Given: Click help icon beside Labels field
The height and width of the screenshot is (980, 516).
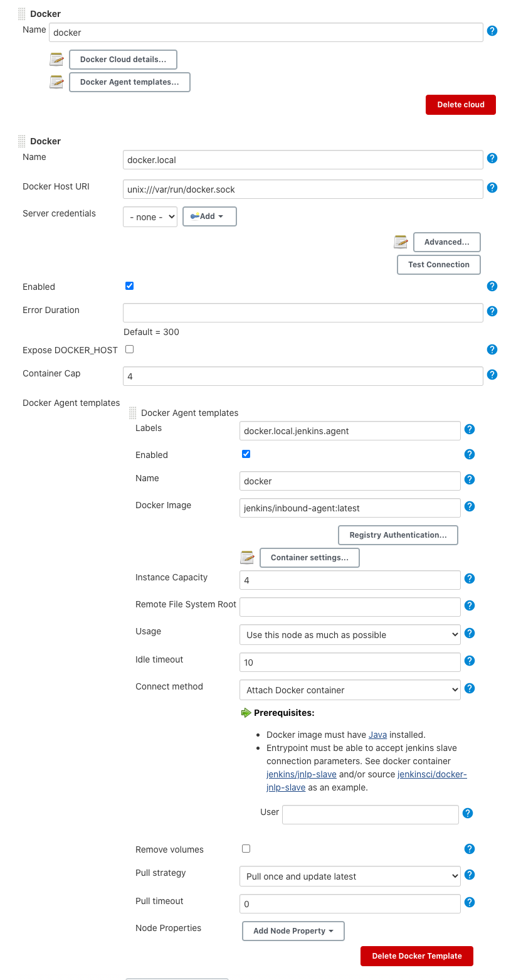Looking at the screenshot, I should click(x=470, y=429).
